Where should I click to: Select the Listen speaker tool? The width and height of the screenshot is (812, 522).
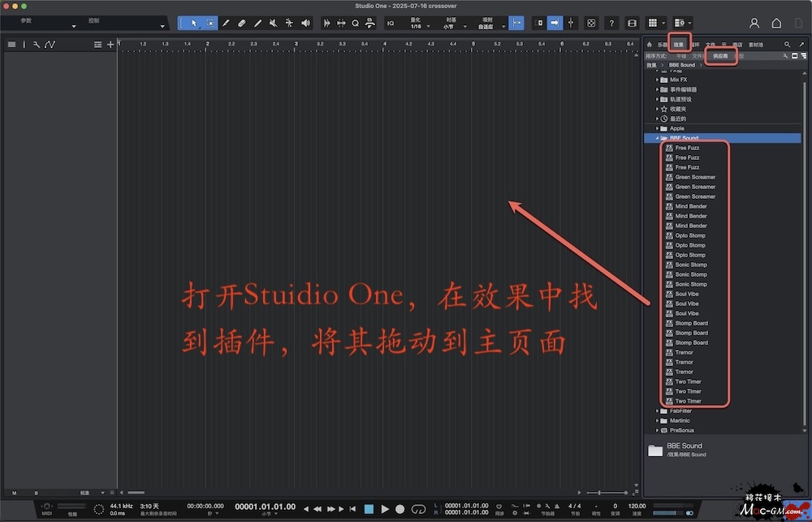pos(305,23)
